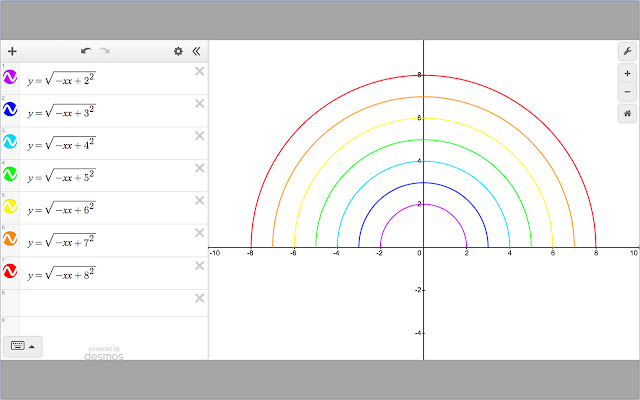640x400 pixels.
Task: Delete expression 3 with 4 squared
Action: (200, 136)
